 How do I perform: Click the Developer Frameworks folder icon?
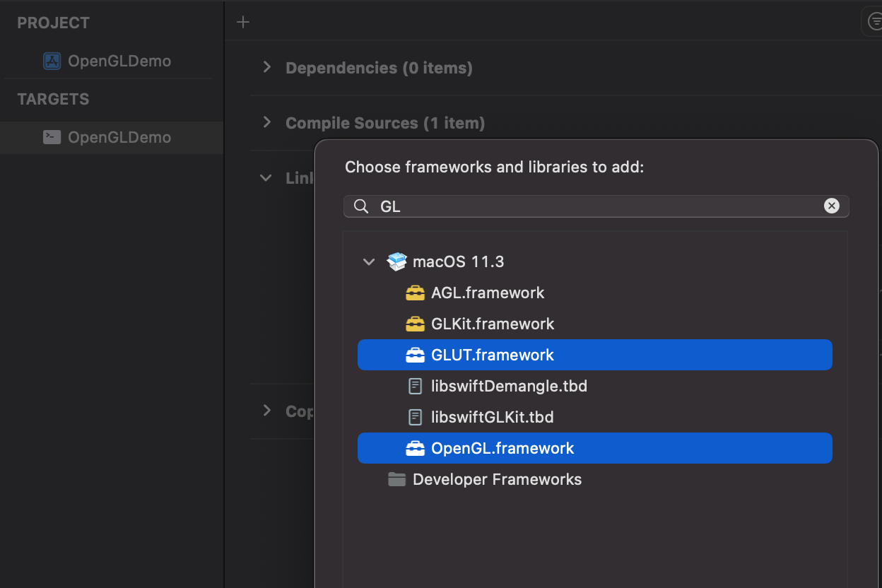pyautogui.click(x=397, y=479)
